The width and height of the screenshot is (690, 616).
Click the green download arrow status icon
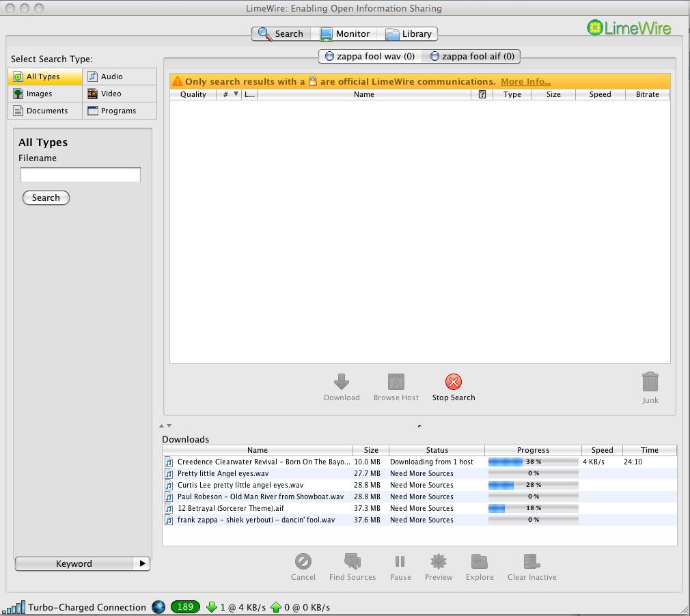click(x=212, y=607)
